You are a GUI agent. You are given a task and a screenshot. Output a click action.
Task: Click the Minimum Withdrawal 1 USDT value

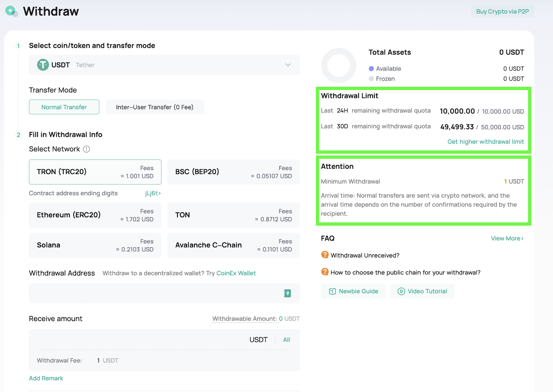(514, 182)
